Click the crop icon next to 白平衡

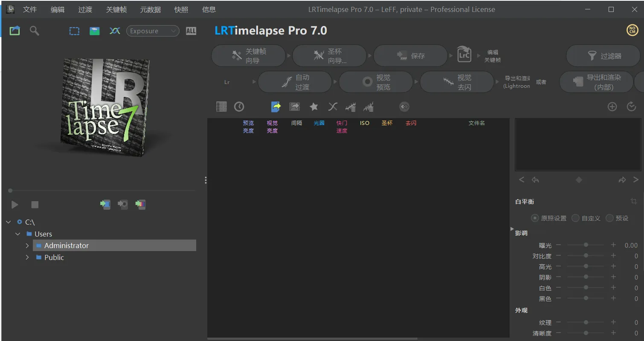point(634,201)
